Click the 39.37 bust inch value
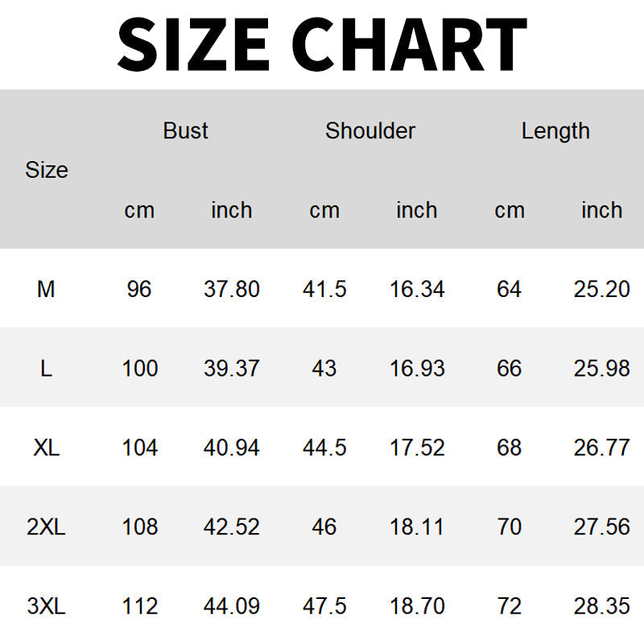The height and width of the screenshot is (644, 644). pyautogui.click(x=232, y=369)
